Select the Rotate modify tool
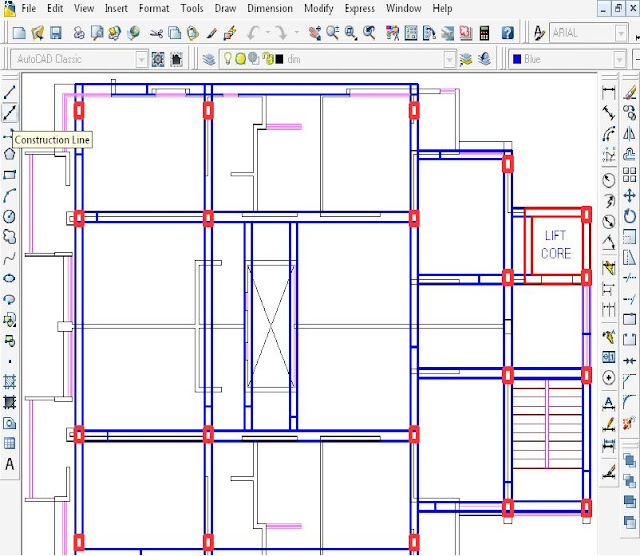 pos(629,216)
